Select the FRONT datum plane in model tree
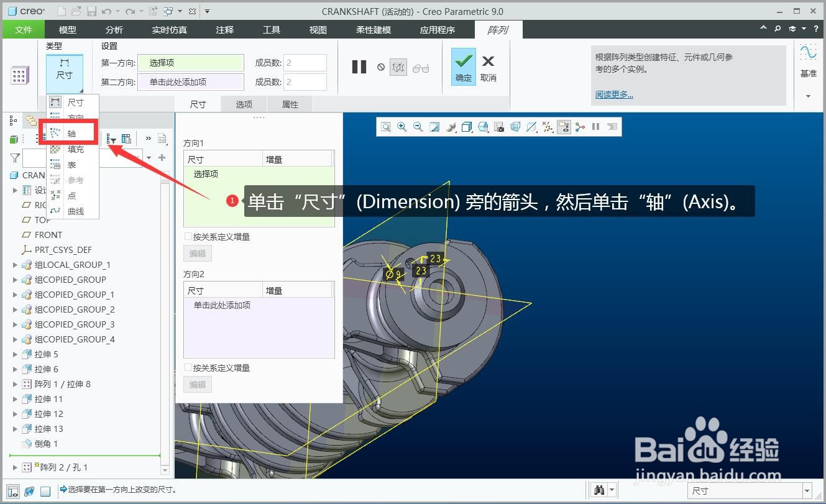The image size is (826, 504). tap(48, 235)
